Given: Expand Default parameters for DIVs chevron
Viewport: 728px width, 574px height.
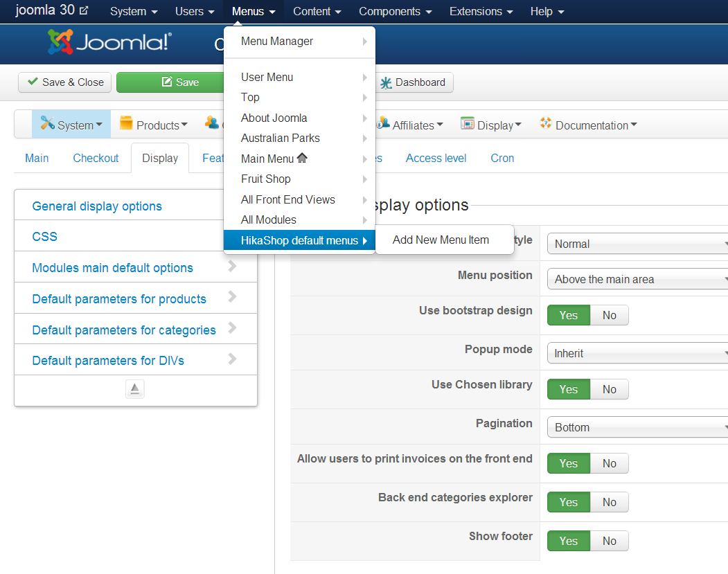Looking at the screenshot, I should 232,359.
